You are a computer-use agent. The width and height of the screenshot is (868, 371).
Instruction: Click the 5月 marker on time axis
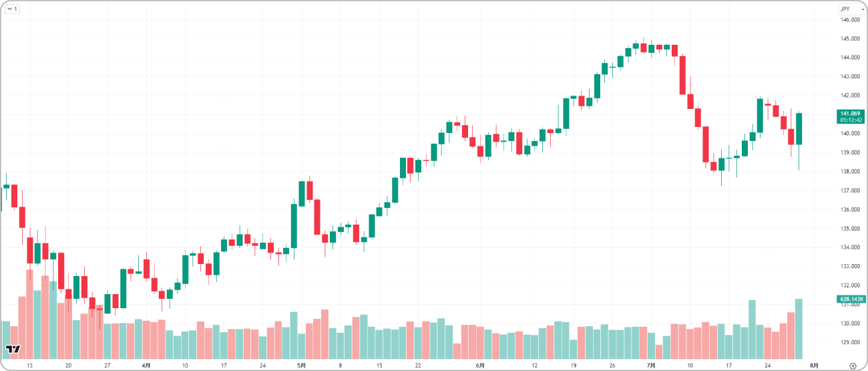point(301,366)
